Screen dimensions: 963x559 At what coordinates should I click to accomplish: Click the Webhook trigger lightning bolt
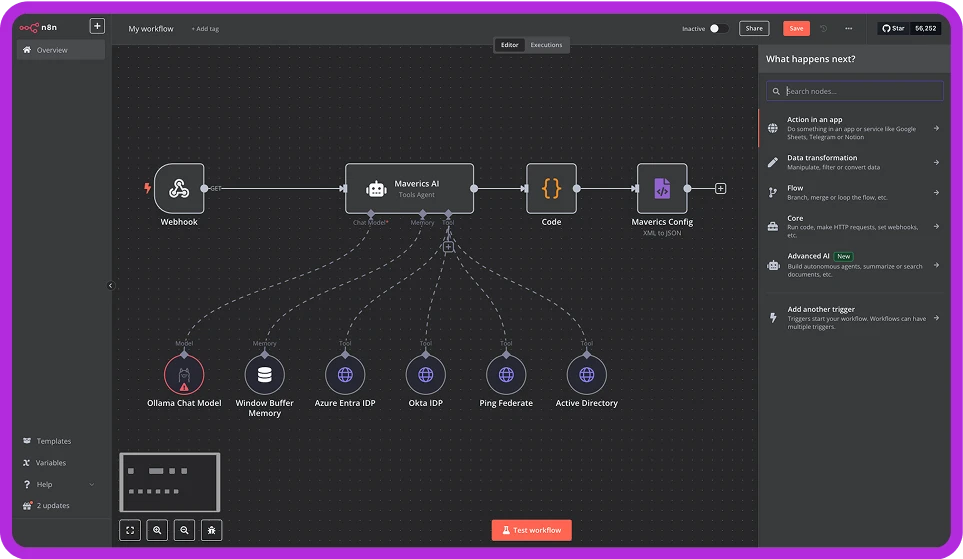[147, 188]
